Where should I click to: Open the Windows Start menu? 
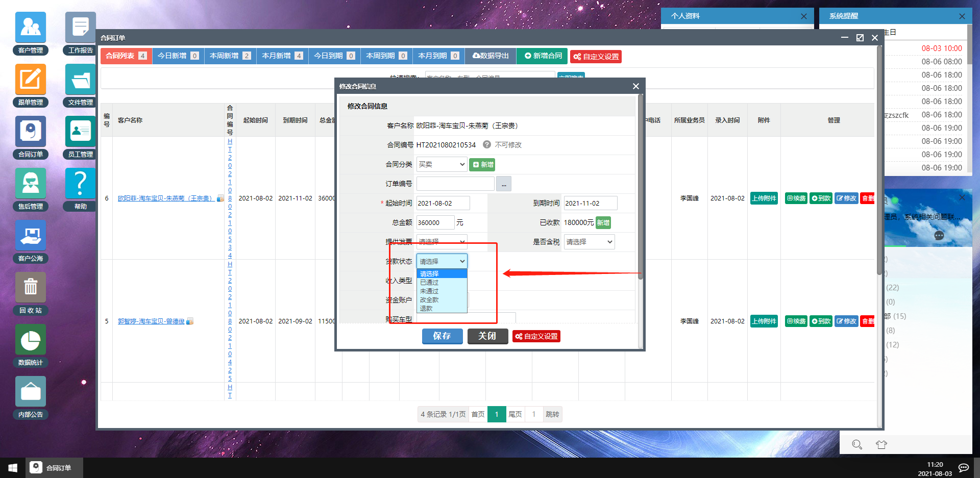pos(13,468)
